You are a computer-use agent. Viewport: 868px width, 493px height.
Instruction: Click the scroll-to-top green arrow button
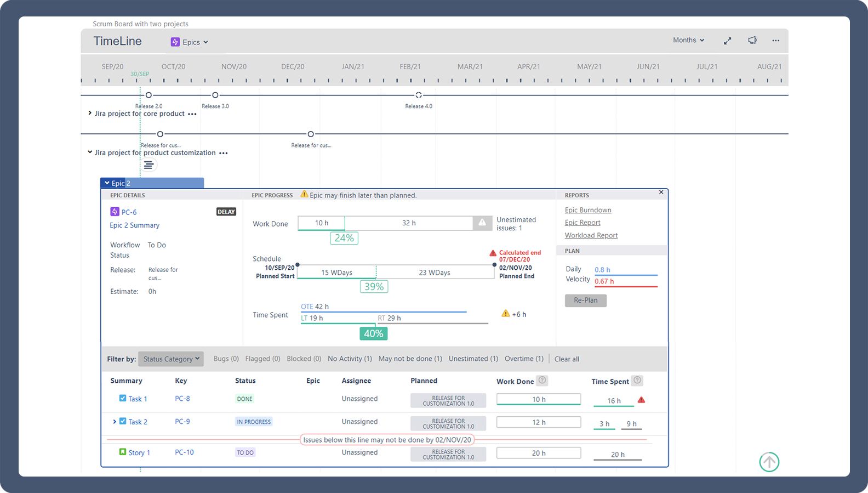tap(769, 462)
